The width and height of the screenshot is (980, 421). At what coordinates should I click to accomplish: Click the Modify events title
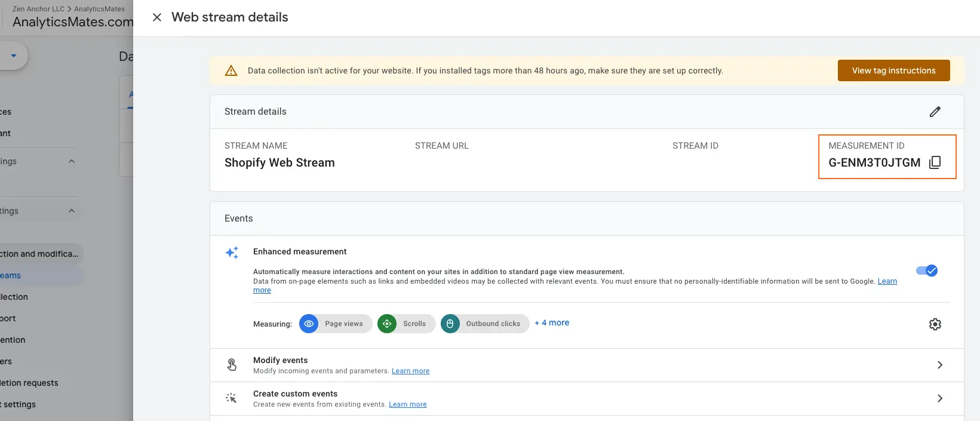coord(281,360)
